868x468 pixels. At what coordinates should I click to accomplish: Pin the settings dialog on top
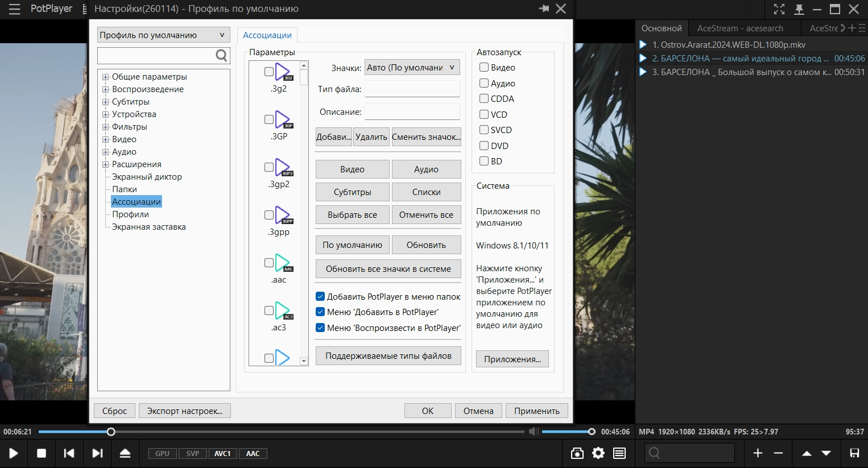click(544, 9)
